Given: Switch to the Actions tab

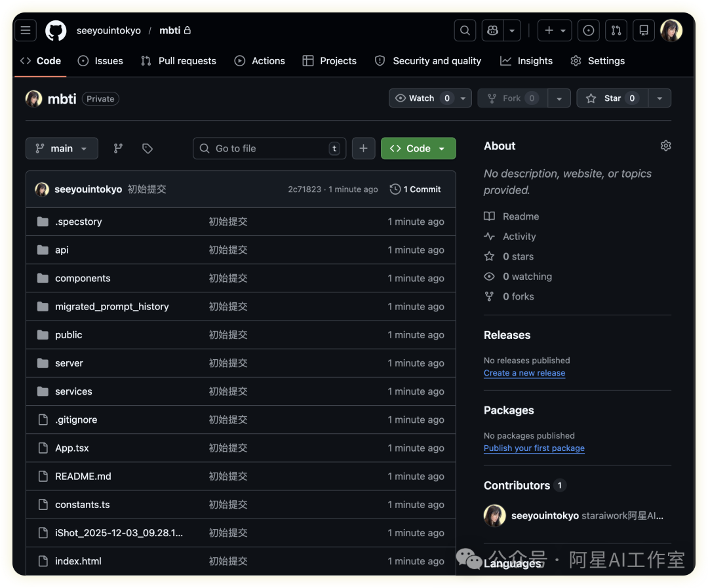Looking at the screenshot, I should coord(260,61).
